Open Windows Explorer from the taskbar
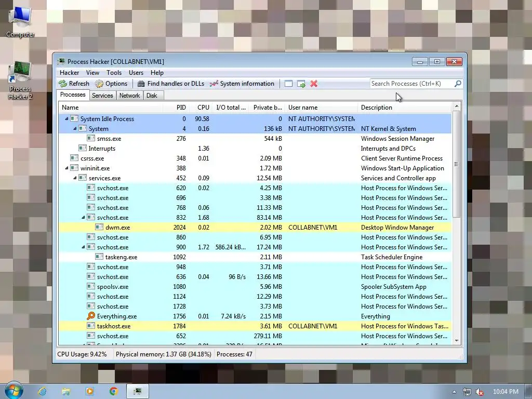 (66, 391)
